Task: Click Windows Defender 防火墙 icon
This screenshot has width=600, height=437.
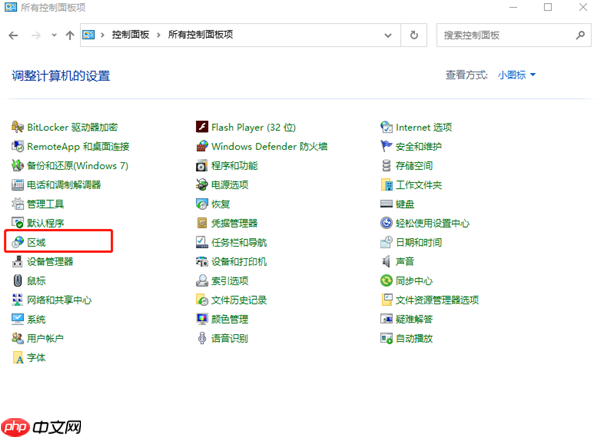Action: [x=202, y=146]
